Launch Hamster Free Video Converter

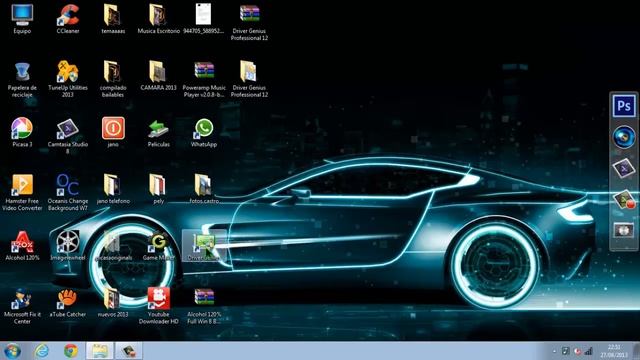click(x=22, y=192)
